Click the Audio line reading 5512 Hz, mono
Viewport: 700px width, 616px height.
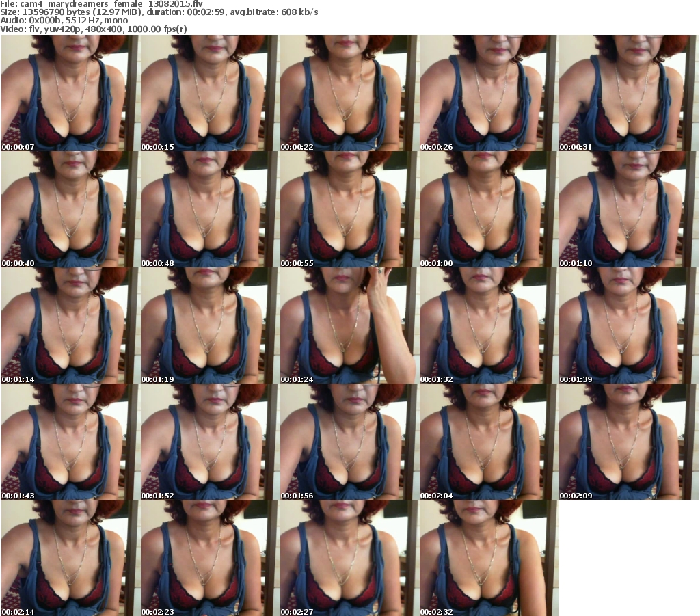point(64,21)
